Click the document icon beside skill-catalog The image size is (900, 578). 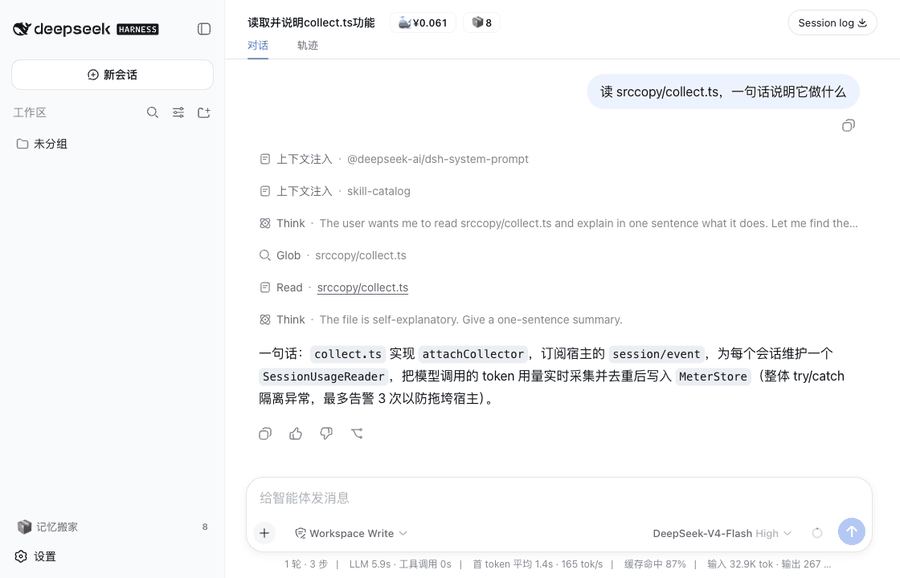click(265, 191)
